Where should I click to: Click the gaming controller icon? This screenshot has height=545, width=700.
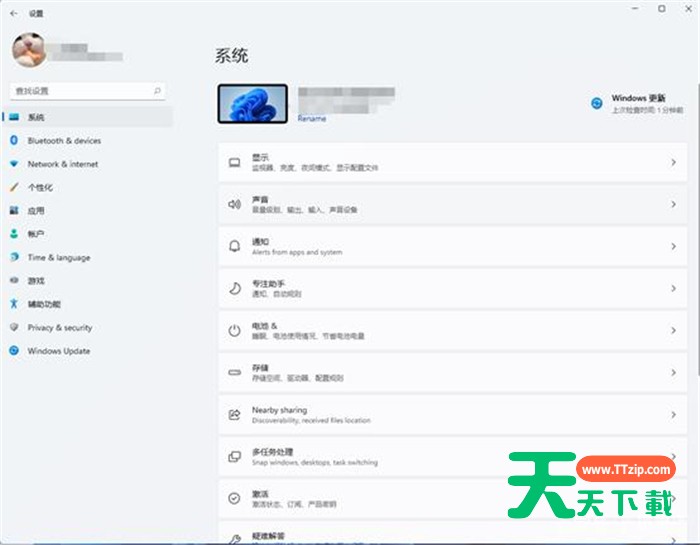pos(14,280)
